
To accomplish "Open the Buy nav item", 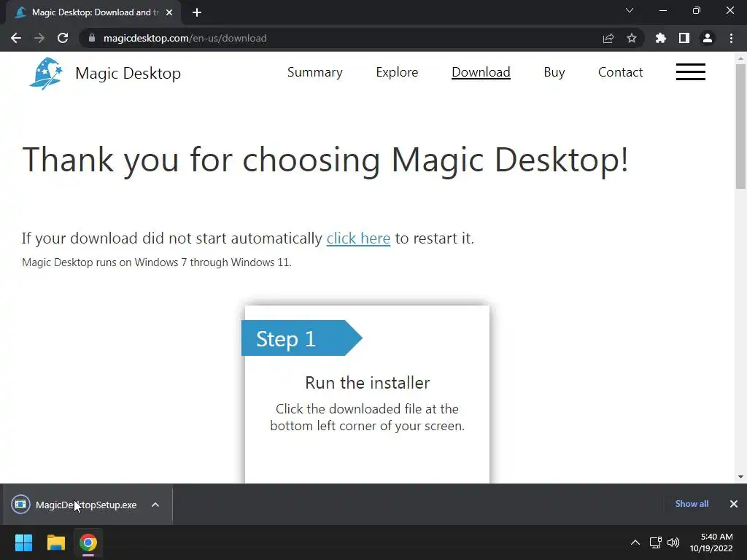I will tap(554, 72).
